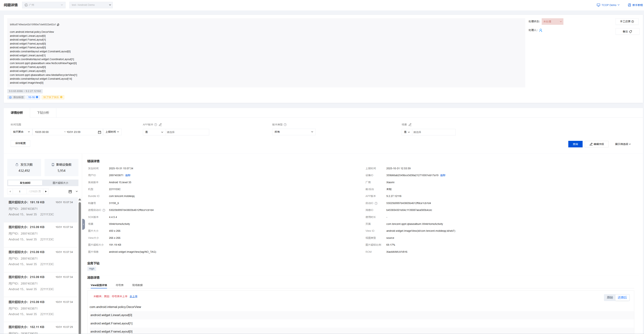The height and width of the screenshot is (334, 644).
Task: Toggle stack view to 还原后
Action: 622,297
